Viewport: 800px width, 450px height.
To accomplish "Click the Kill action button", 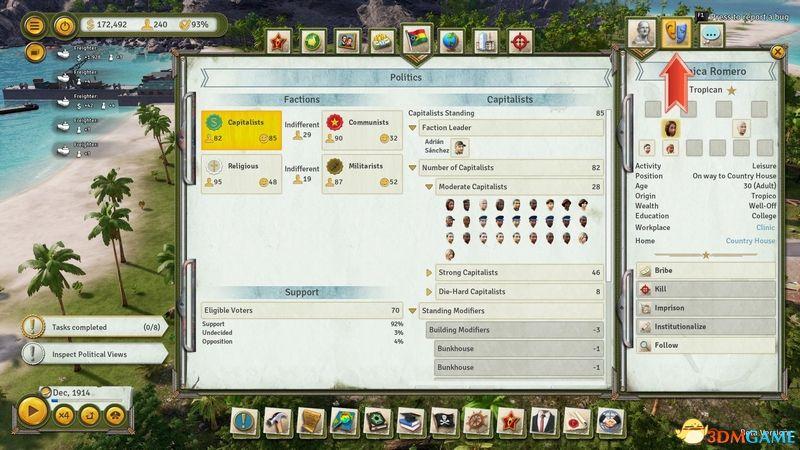I will [x=706, y=289].
